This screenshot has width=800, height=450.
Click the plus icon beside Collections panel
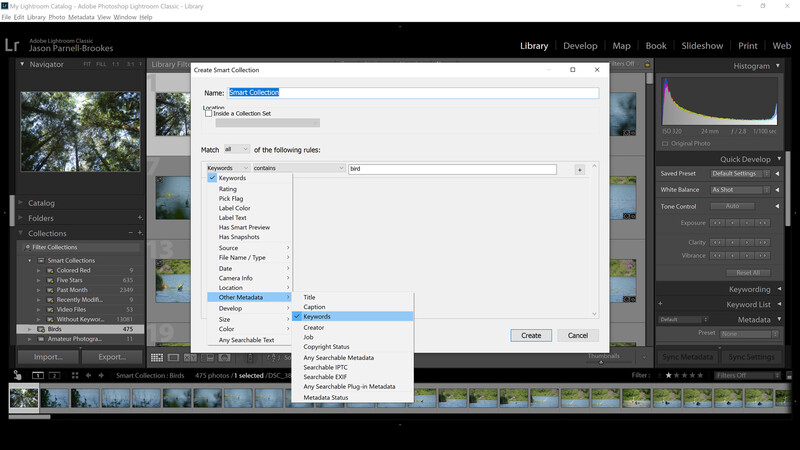point(140,233)
